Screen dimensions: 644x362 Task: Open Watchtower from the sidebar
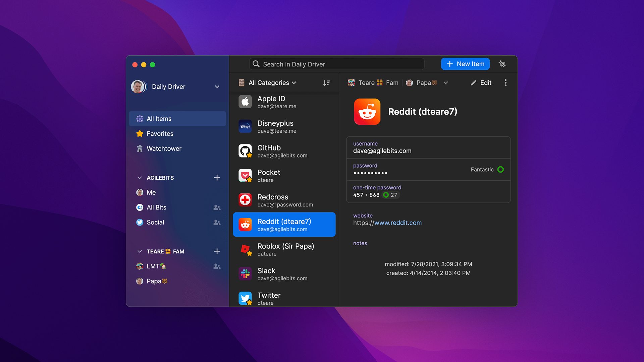(164, 148)
